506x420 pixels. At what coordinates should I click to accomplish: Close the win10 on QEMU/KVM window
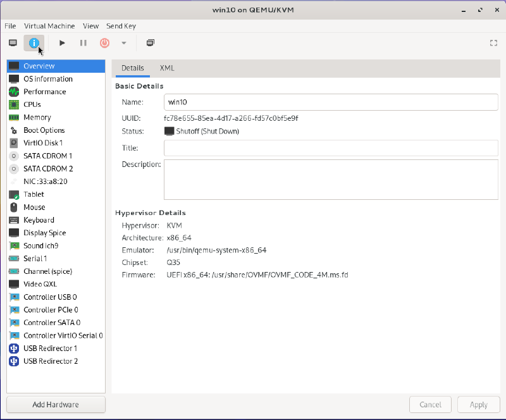tap(497, 10)
